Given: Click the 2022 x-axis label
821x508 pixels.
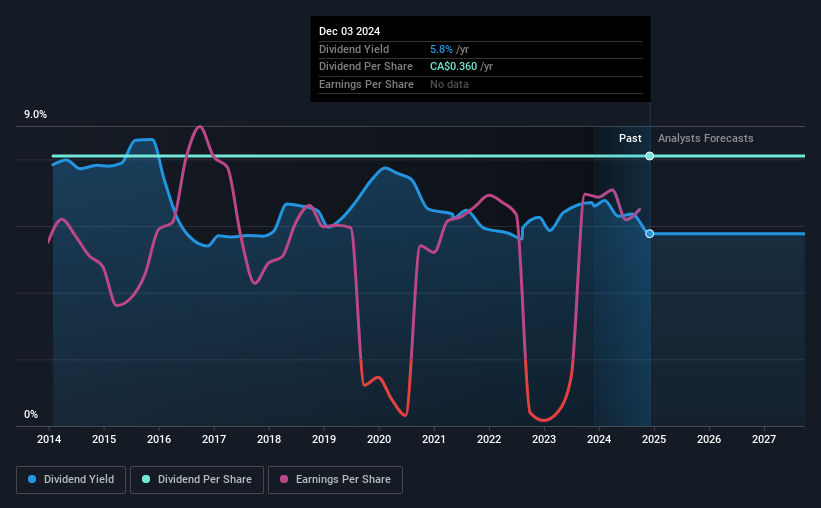Looking at the screenshot, I should pyautogui.click(x=489, y=439).
